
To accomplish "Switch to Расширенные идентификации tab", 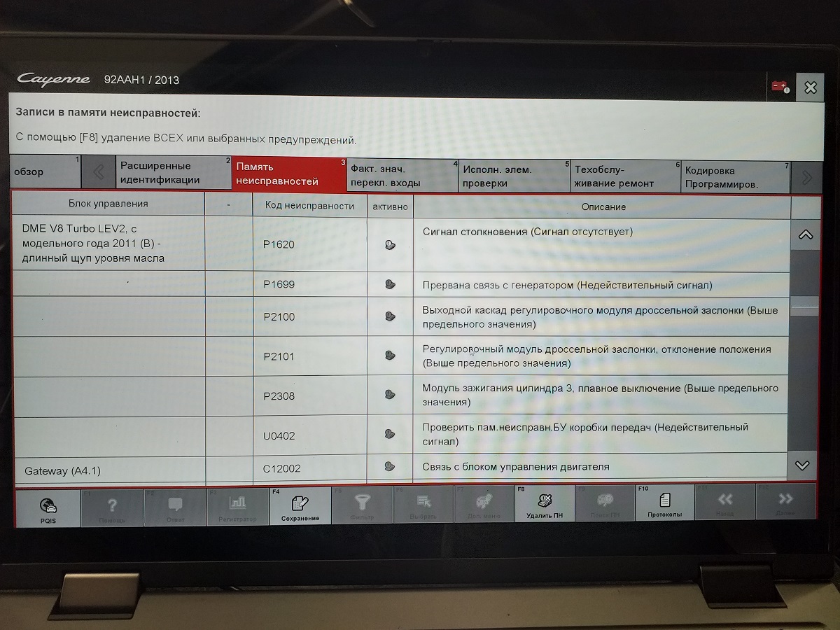I will click(x=173, y=173).
